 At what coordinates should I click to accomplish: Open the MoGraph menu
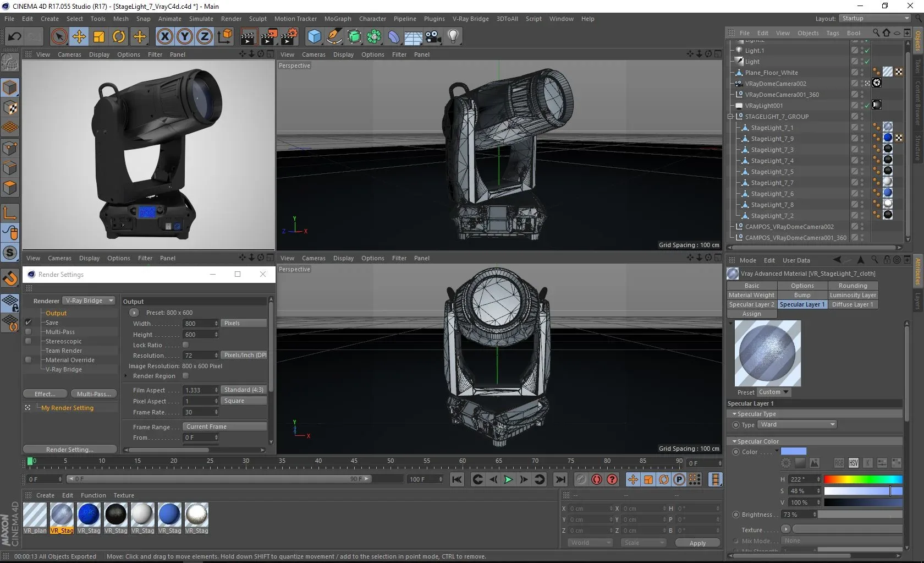click(338, 19)
